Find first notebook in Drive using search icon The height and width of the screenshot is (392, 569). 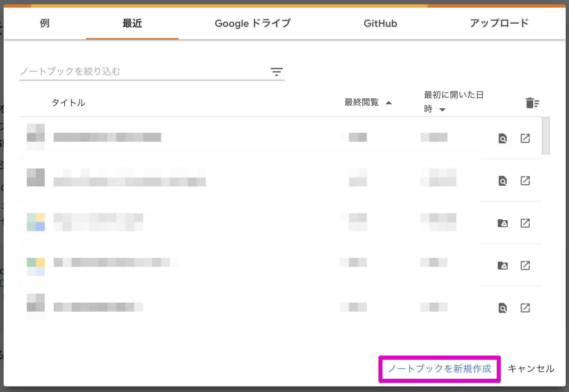[503, 138]
